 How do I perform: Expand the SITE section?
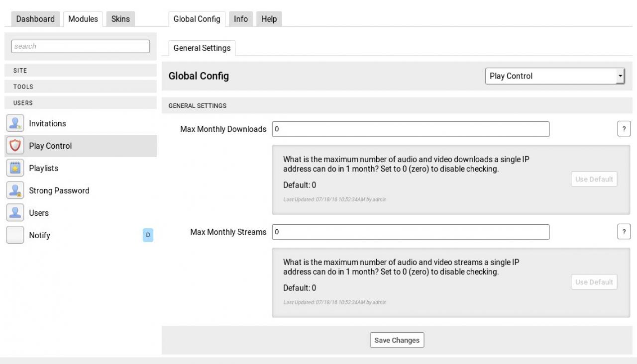click(x=80, y=71)
